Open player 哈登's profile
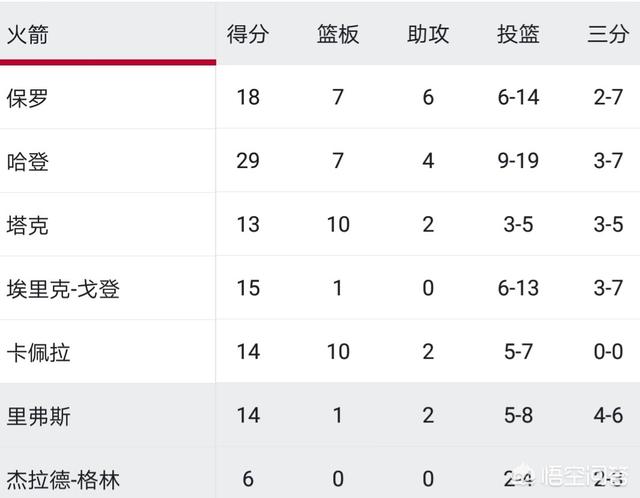Image resolution: width=640 pixels, height=498 pixels. pos(28,162)
